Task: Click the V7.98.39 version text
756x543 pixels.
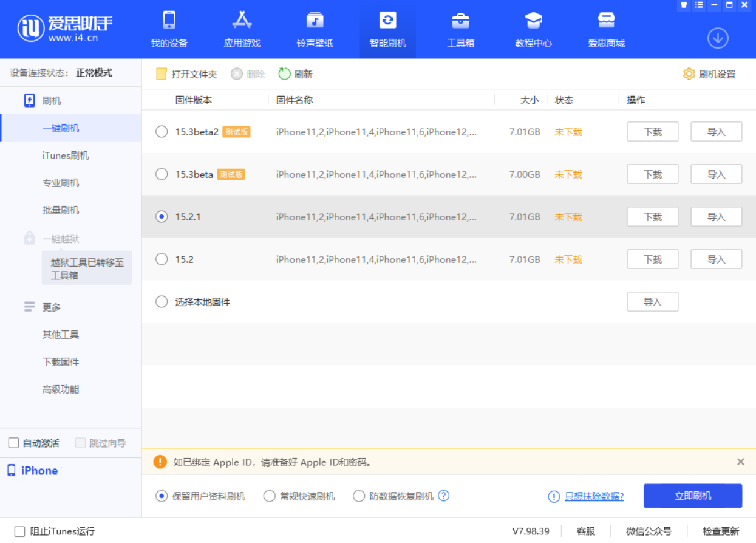Action: coord(531,531)
